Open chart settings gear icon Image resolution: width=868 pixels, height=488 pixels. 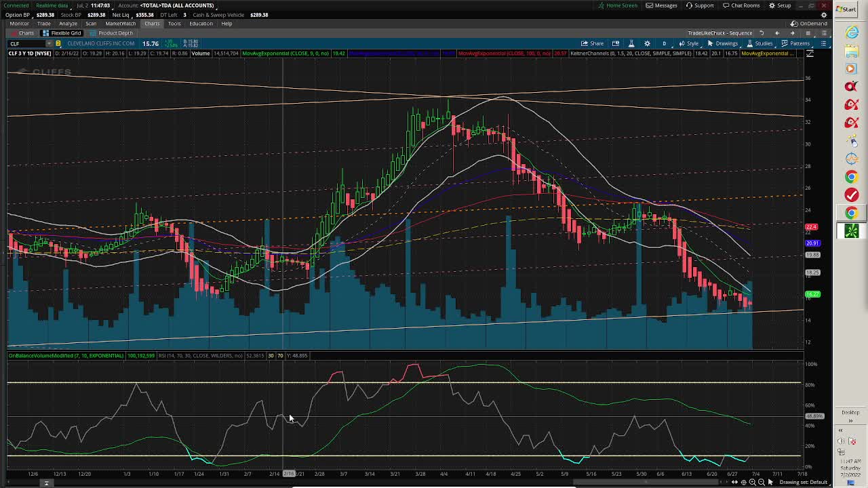647,43
